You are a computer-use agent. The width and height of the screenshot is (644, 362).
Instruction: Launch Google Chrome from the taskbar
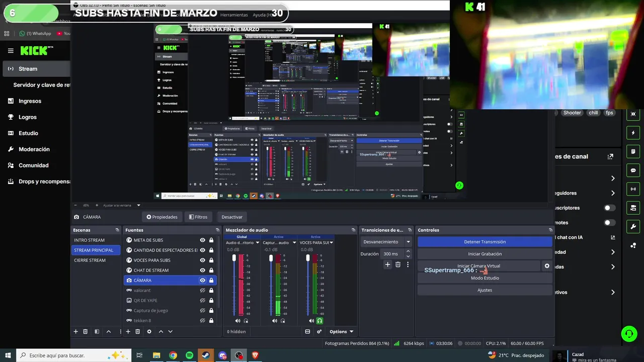tap(173, 355)
